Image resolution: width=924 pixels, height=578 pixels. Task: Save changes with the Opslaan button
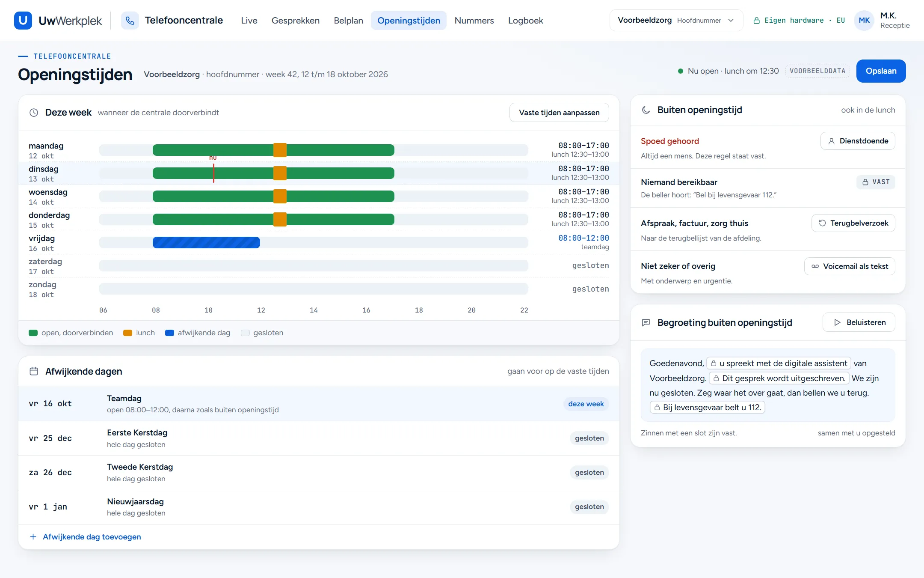pyautogui.click(x=881, y=71)
